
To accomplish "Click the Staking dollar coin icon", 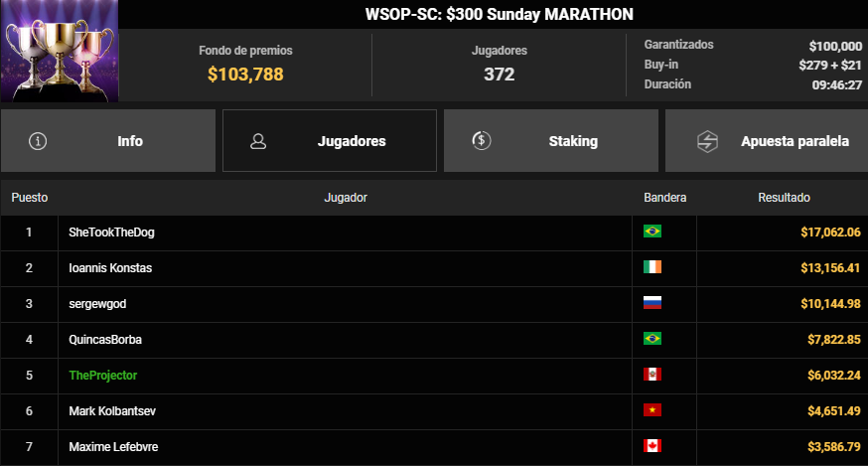I will (482, 141).
